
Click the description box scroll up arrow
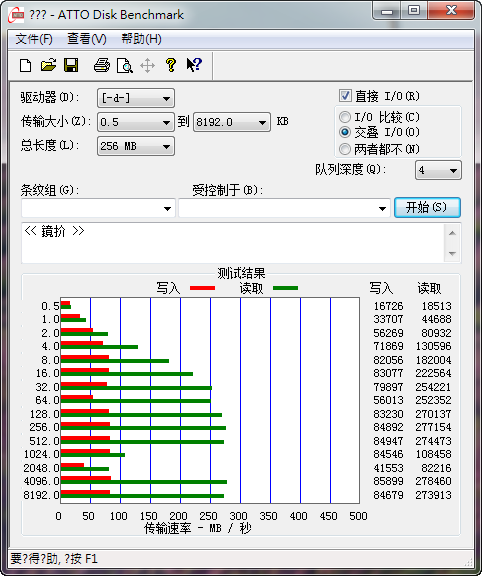coord(453,233)
